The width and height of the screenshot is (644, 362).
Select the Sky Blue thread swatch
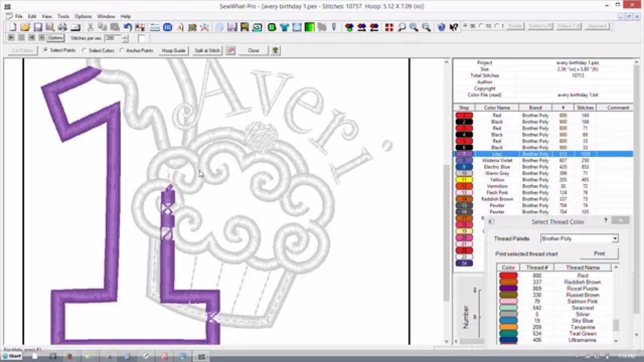(x=508, y=321)
